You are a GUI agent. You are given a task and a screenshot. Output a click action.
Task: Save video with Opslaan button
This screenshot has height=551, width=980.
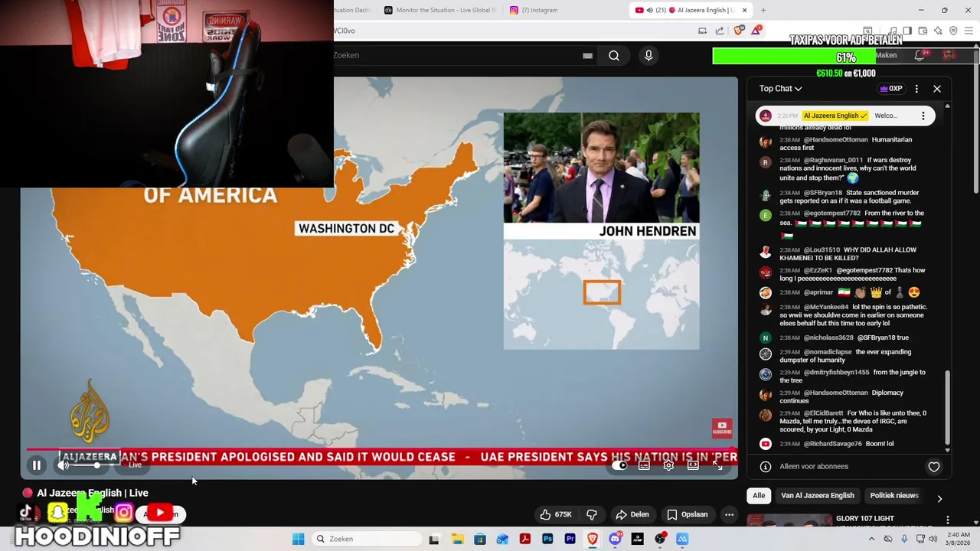pyautogui.click(x=688, y=514)
